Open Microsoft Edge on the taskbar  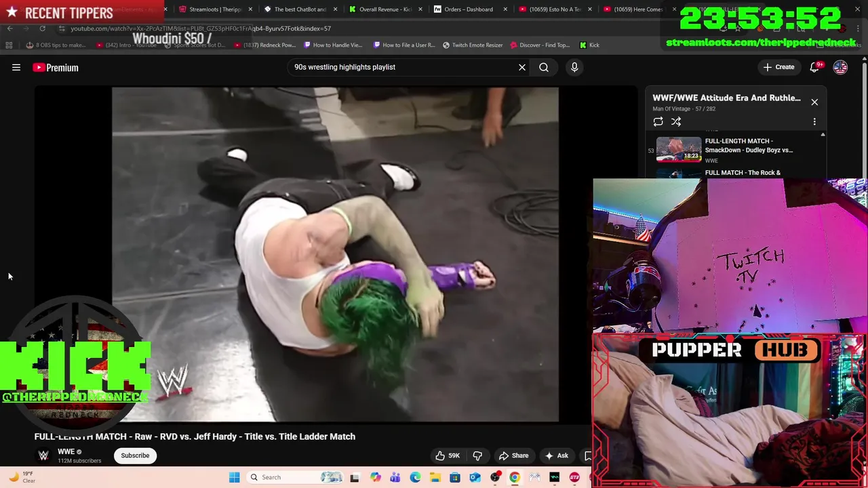click(415, 477)
